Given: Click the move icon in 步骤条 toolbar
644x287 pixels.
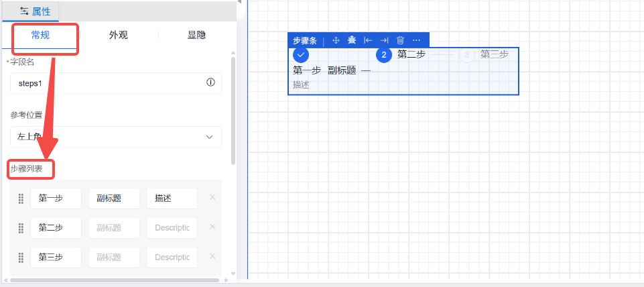Looking at the screenshot, I should coord(336,40).
